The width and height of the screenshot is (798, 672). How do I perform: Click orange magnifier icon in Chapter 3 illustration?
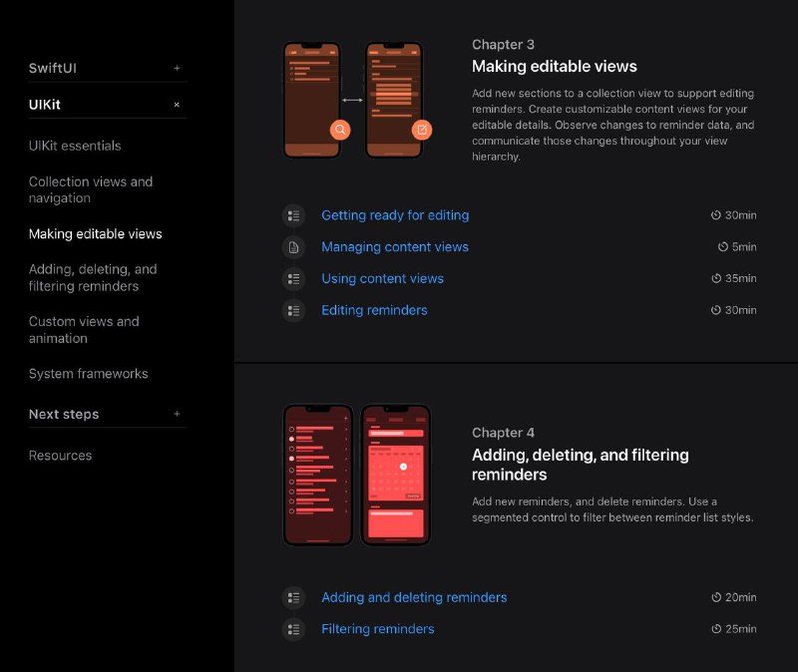340,130
